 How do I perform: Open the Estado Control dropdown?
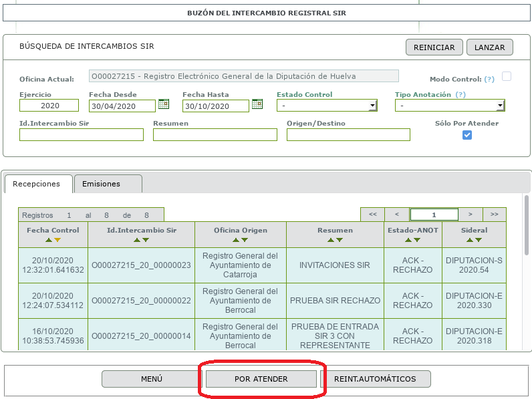327,106
